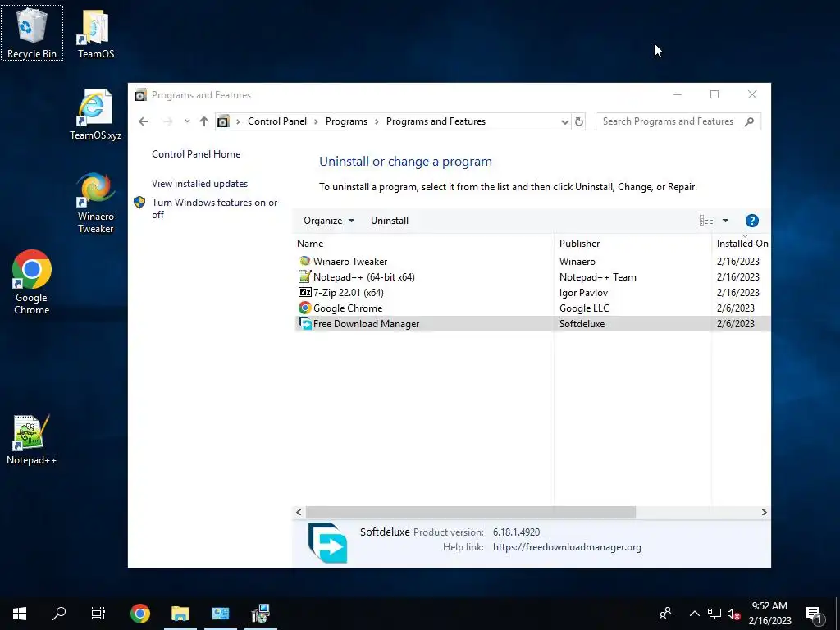Screen dimensions: 840x630
Task: Click the Igor Pavlov publisher cell
Action: [x=583, y=293]
